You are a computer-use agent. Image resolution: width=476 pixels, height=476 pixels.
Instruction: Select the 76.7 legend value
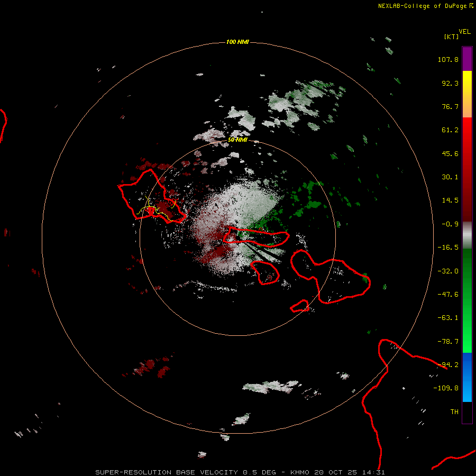tap(450, 106)
